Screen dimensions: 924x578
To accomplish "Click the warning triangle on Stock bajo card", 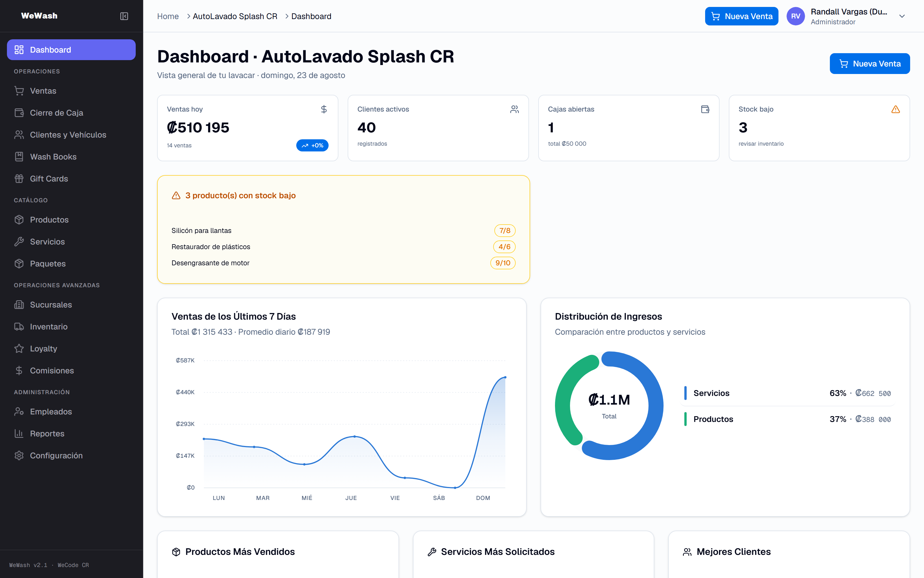I will tap(895, 109).
